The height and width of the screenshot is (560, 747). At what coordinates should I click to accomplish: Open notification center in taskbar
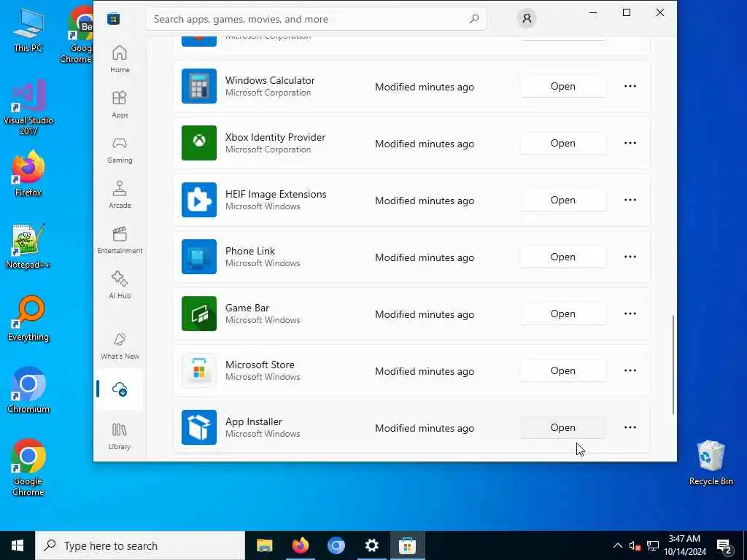[724, 546]
